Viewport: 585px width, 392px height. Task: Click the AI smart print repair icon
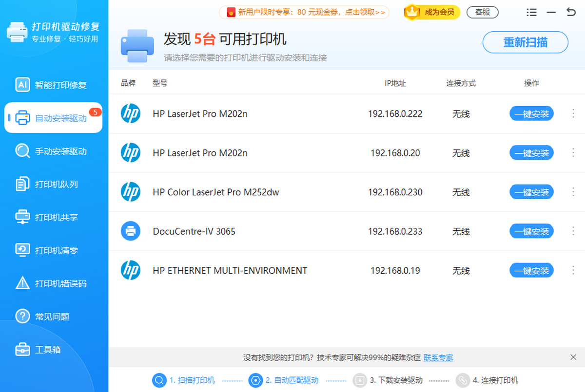tap(22, 85)
